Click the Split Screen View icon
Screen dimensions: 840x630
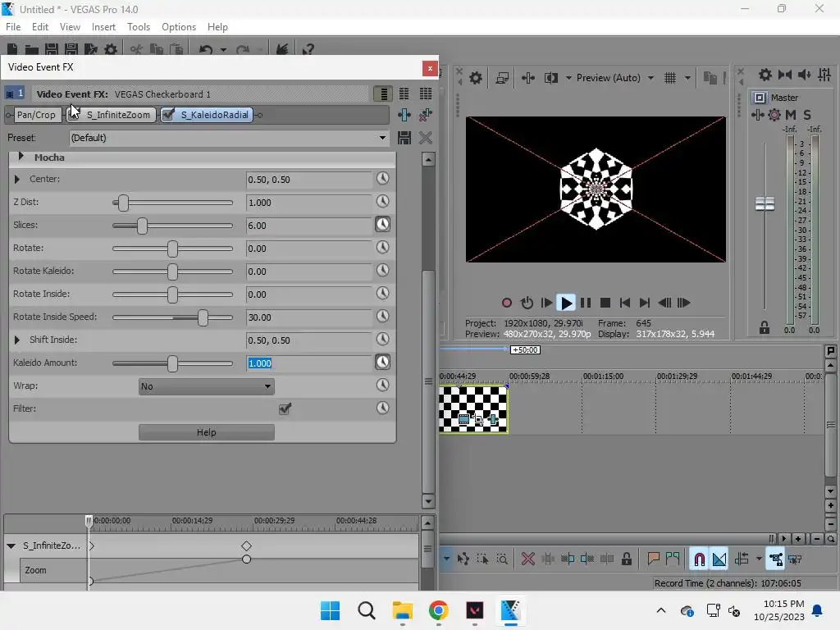click(x=550, y=78)
